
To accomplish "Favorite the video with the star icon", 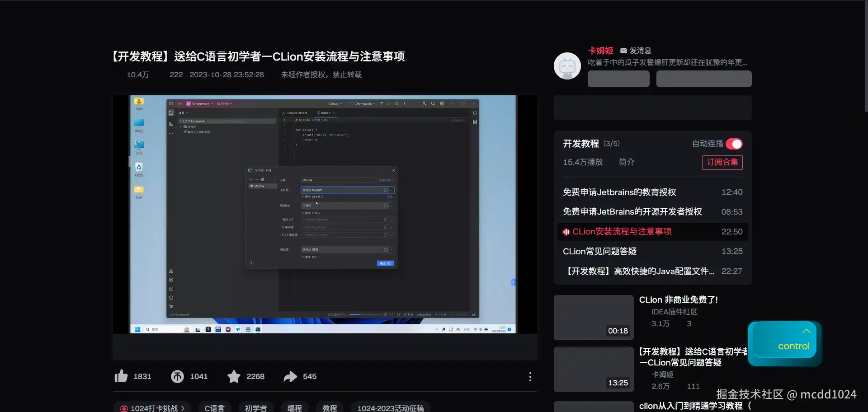I will point(234,376).
